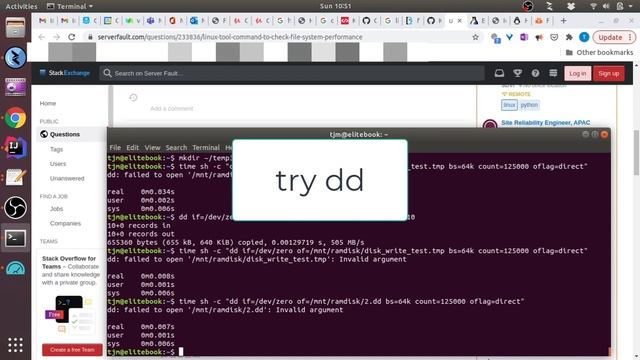Image resolution: width=640 pixels, height=360 pixels.
Task: Open the Terminal app menu dropdown
Action: pyautogui.click(x=70, y=6)
